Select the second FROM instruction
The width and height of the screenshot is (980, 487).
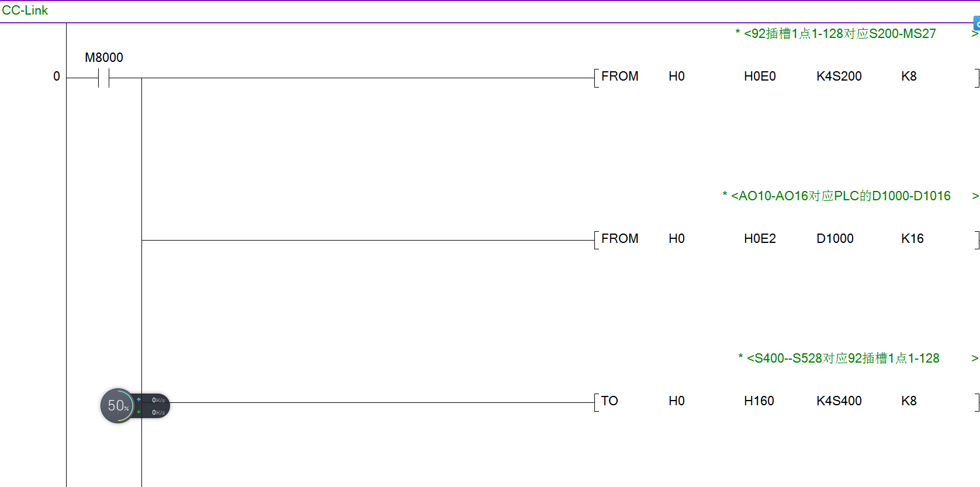point(619,239)
